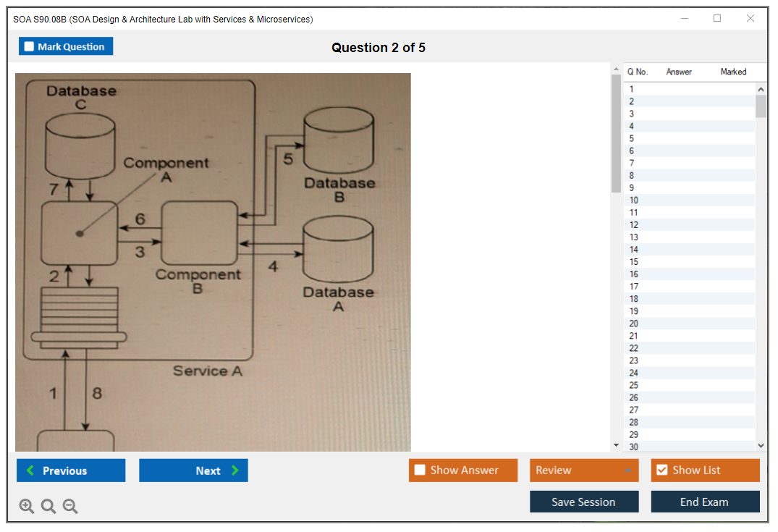Screen dimensions: 778x532
Task: Expand the Review dropdown
Action: (627, 470)
